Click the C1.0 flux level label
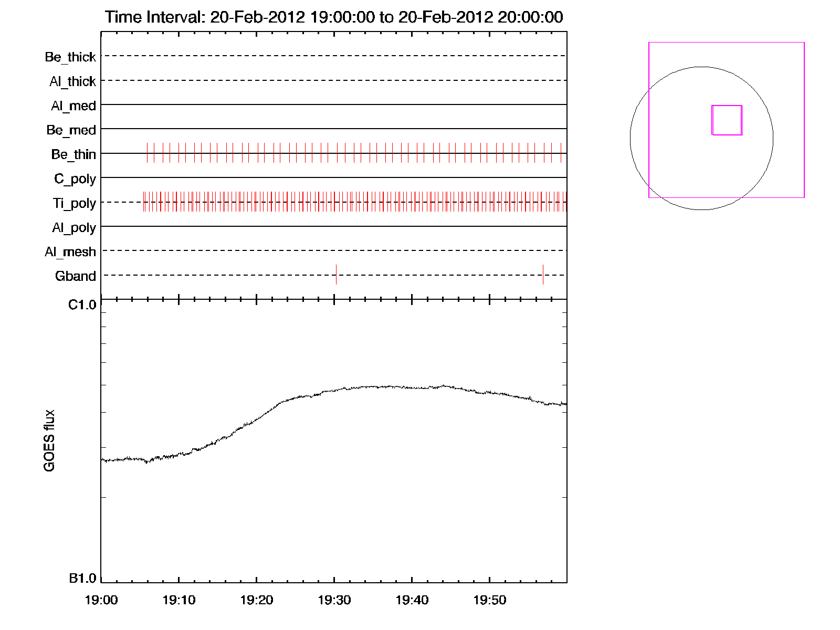 coord(82,305)
